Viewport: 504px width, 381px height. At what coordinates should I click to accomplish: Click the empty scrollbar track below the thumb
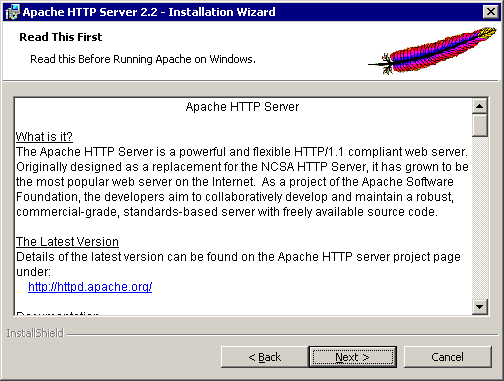coord(480,218)
